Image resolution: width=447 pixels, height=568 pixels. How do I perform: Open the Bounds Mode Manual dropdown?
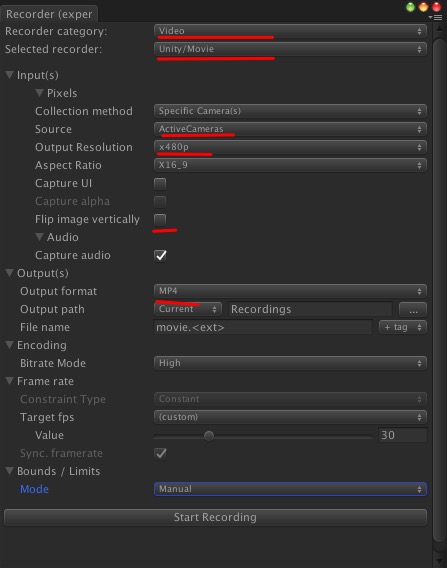click(290, 489)
